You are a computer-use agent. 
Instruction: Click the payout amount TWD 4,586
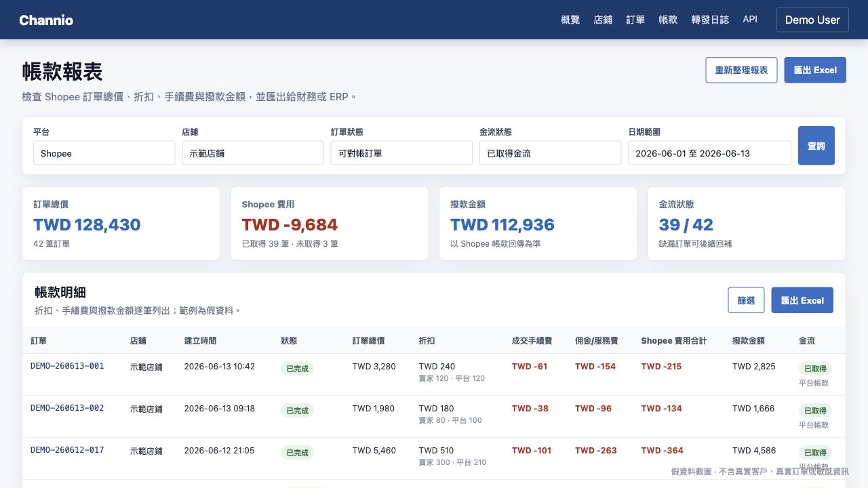pos(754,451)
